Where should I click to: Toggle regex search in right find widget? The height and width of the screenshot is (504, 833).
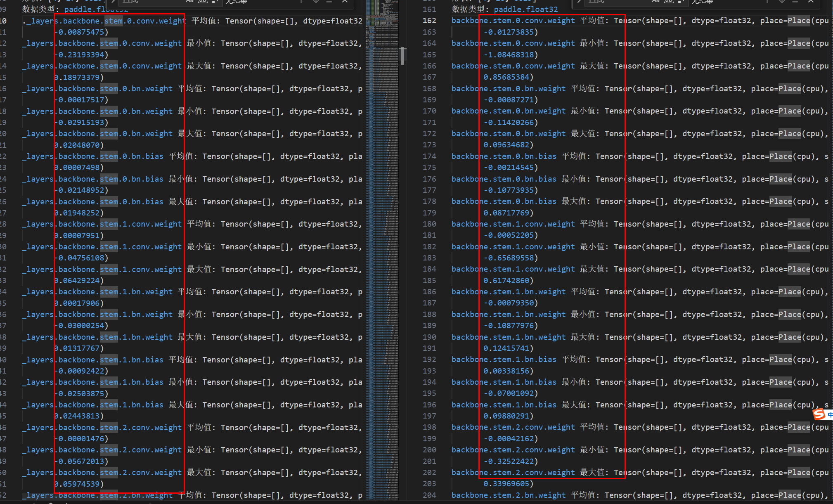[x=682, y=1]
